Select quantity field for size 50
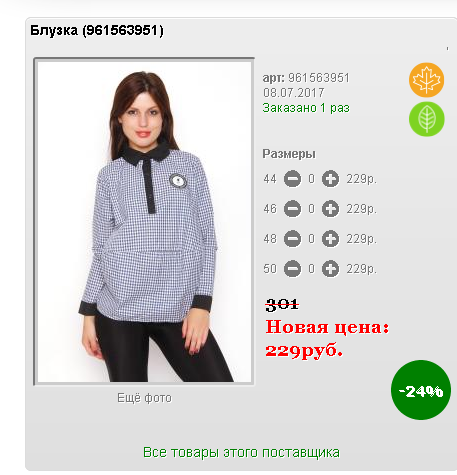457x475 pixels. pos(311,269)
